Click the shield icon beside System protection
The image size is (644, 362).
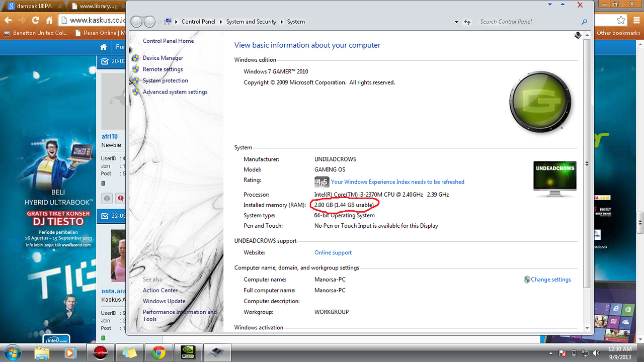[136, 80]
